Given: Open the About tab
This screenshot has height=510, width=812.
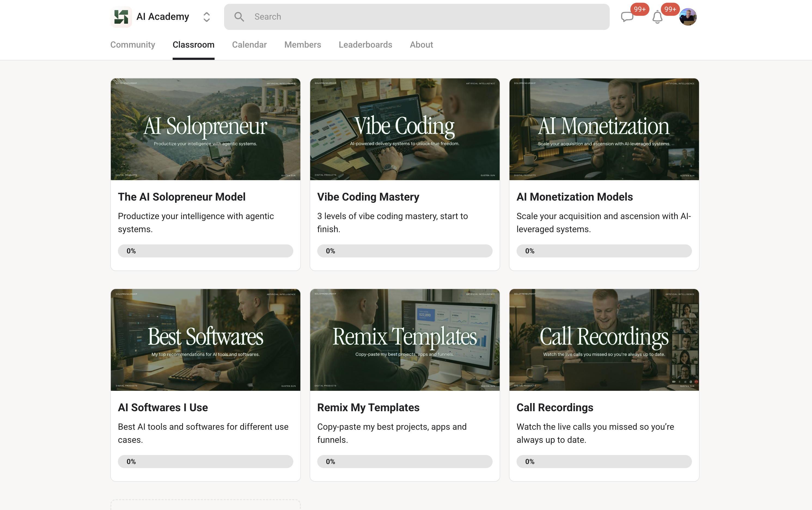Looking at the screenshot, I should click(x=421, y=44).
